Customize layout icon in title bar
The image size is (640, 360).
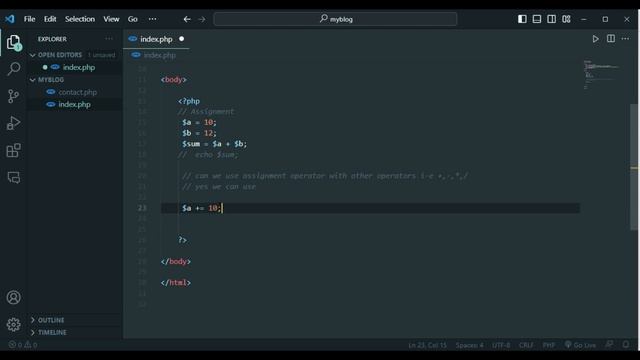tap(566, 19)
